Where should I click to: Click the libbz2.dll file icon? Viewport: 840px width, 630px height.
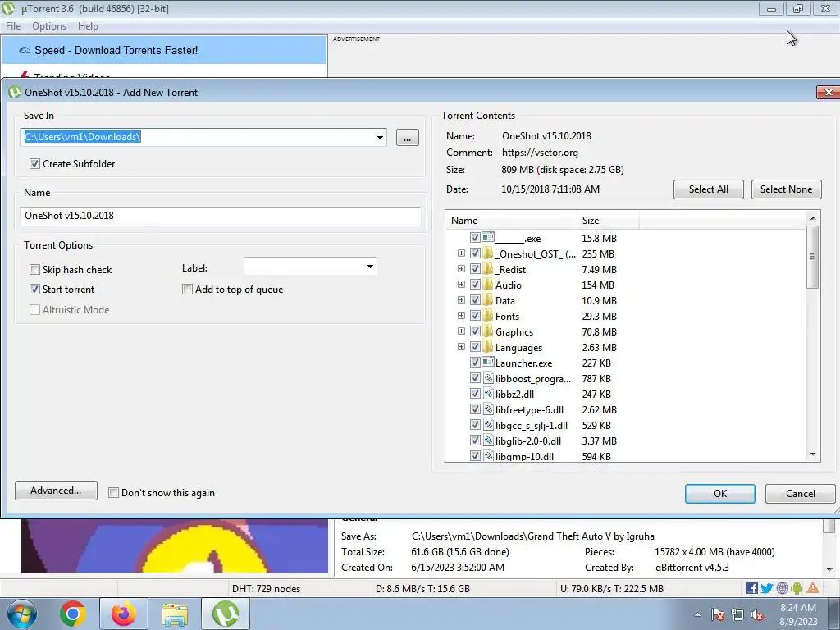pos(488,393)
